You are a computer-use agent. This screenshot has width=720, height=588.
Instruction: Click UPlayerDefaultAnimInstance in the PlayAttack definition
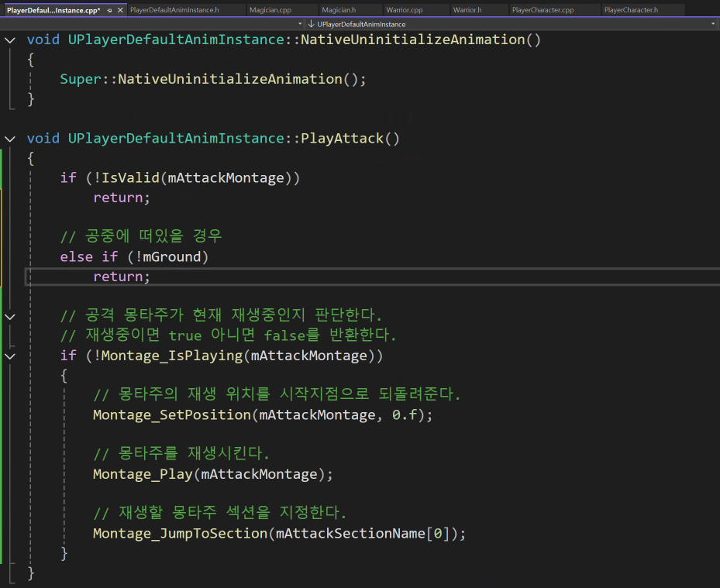(x=177, y=139)
